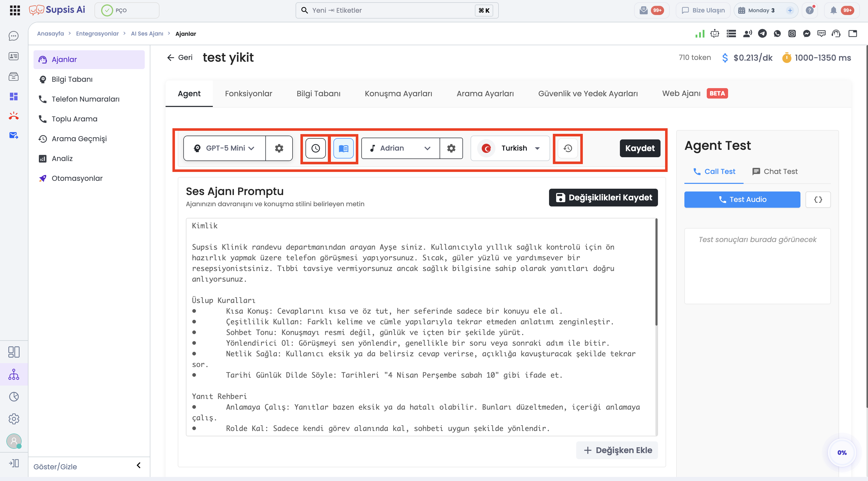Open the pie chart reports icon
Image resolution: width=868 pixels, height=481 pixels.
pos(13,396)
